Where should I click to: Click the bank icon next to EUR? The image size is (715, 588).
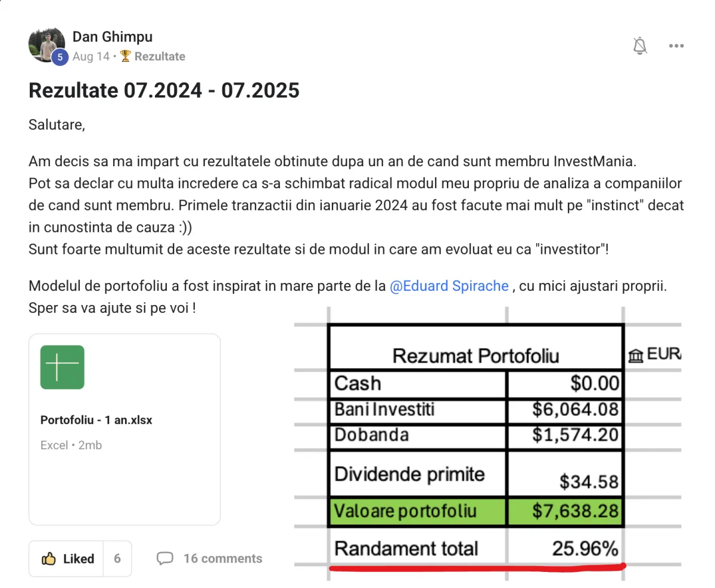pos(635,356)
